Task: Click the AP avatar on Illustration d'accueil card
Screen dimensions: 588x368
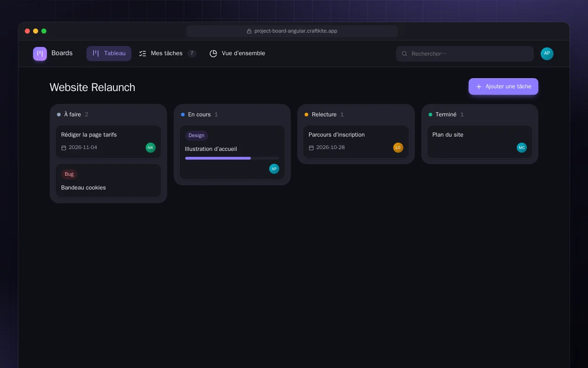Action: click(x=274, y=169)
